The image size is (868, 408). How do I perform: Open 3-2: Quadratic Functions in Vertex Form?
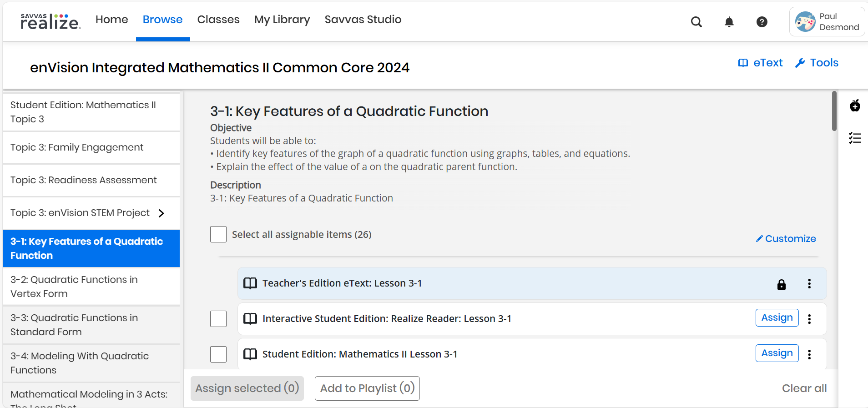pos(91,287)
